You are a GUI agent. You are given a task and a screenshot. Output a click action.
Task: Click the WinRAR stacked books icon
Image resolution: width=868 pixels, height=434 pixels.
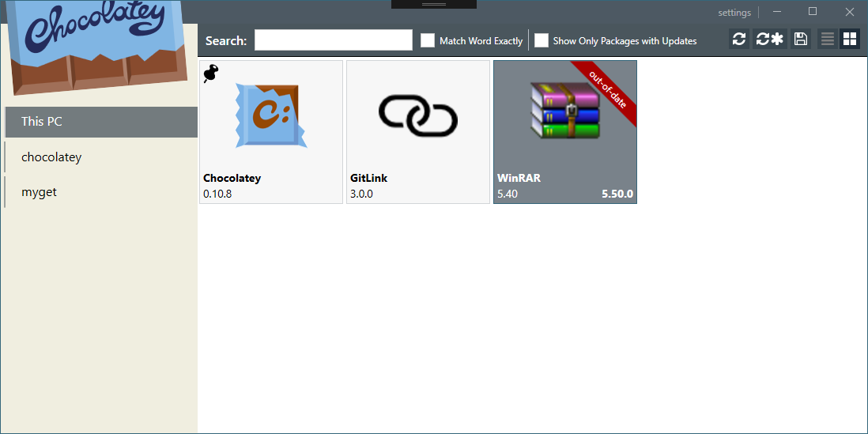point(564,111)
